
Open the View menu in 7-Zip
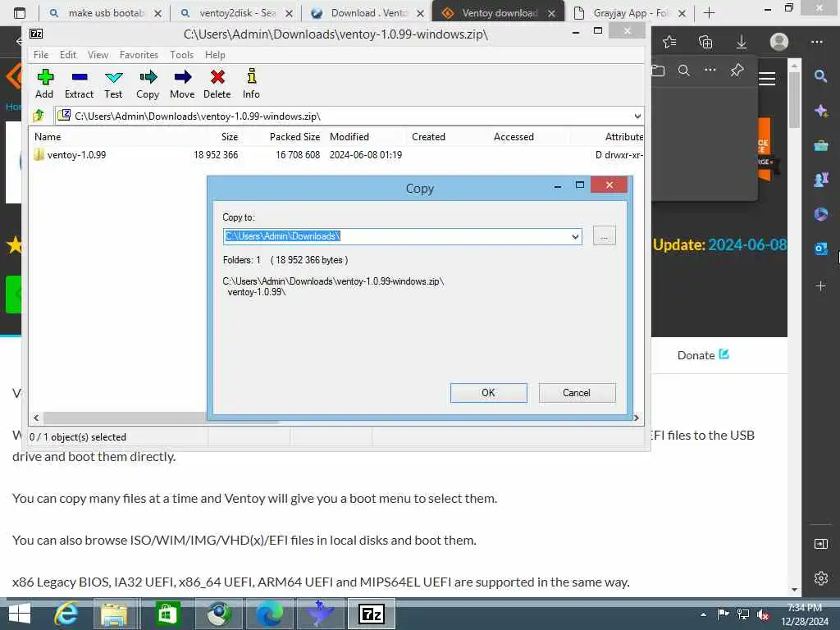[x=98, y=55]
